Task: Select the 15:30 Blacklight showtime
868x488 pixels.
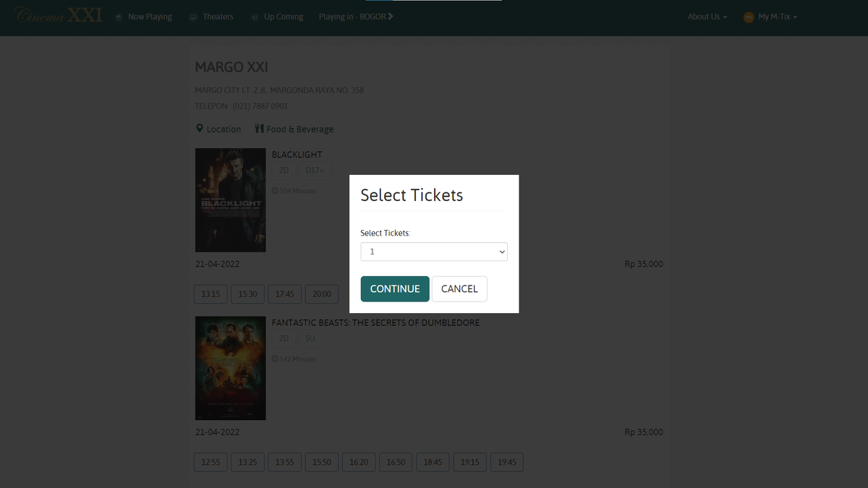Action: tap(247, 294)
